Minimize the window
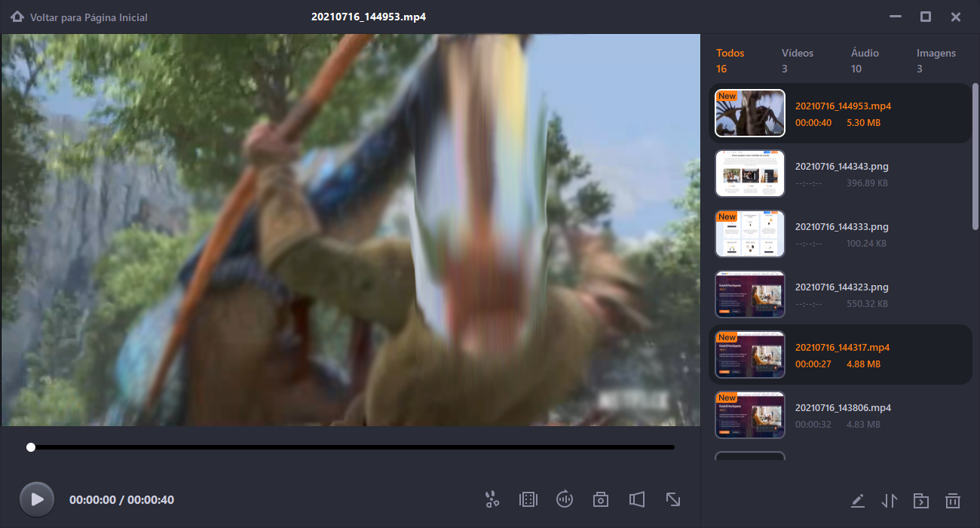 click(x=896, y=17)
